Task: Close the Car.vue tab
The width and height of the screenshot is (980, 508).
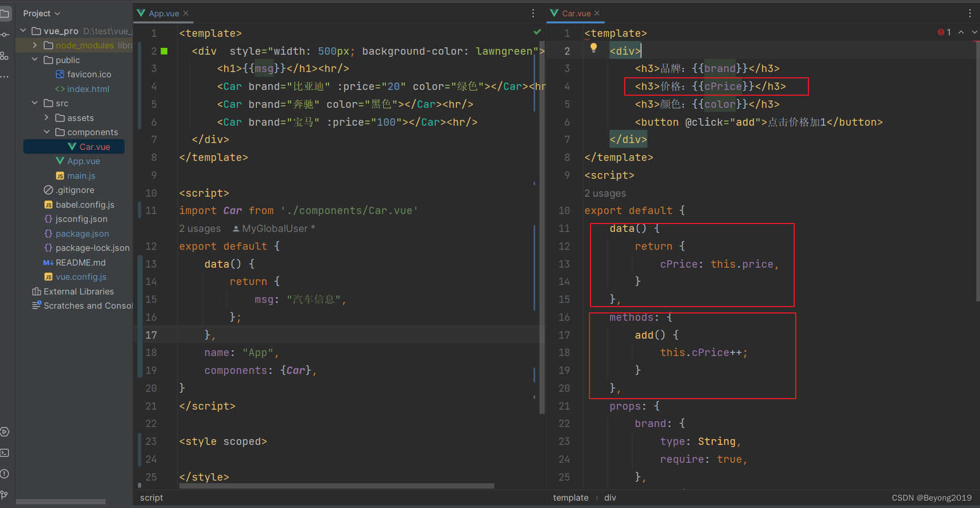Action: point(597,13)
